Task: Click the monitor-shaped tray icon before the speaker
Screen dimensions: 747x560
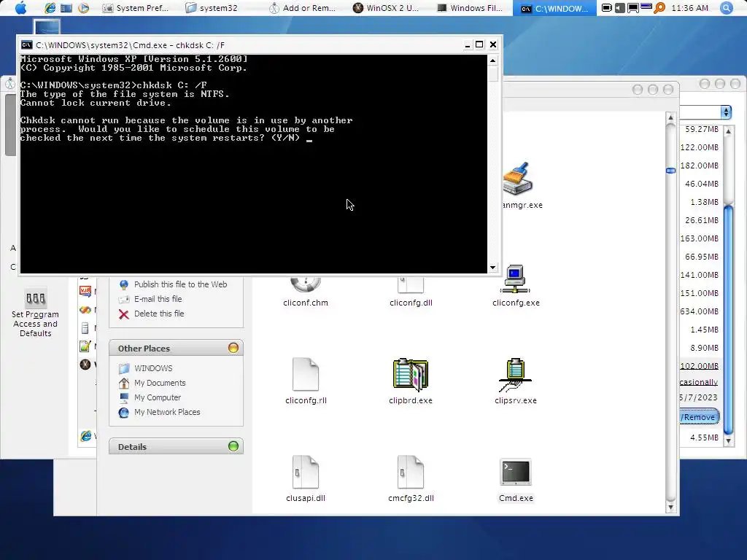Action: pyautogui.click(x=606, y=7)
